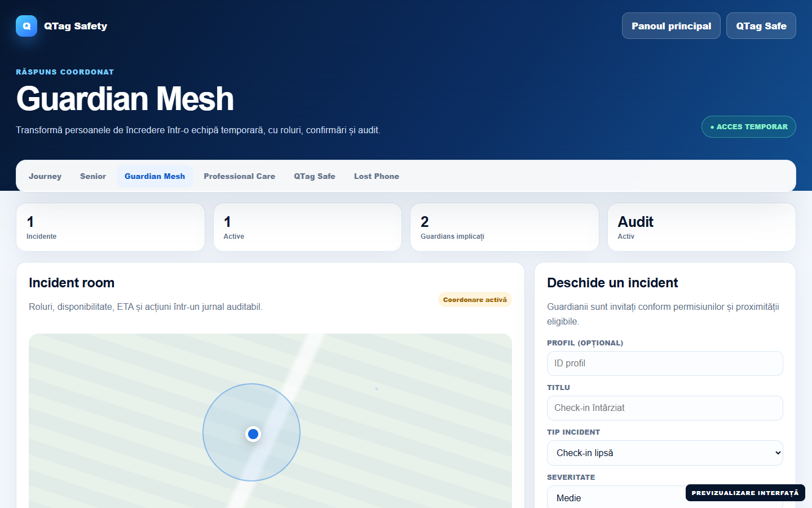Click the Guardian Mesh page heading

point(125,99)
